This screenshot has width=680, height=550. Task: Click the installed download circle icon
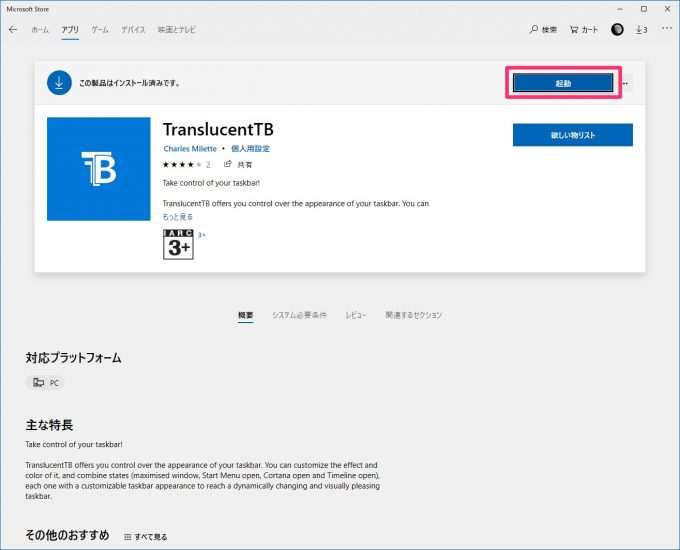(59, 82)
